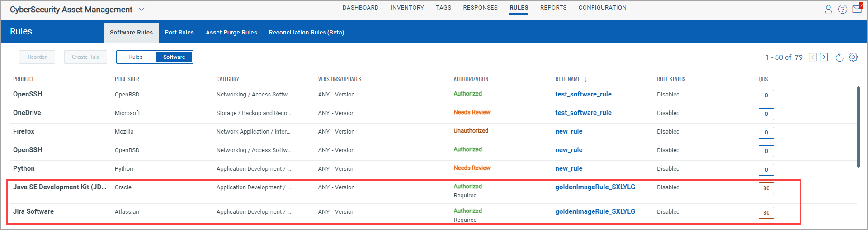The height and width of the screenshot is (230, 868).
Task: Click QDS score 0 in Python row
Action: (x=766, y=170)
